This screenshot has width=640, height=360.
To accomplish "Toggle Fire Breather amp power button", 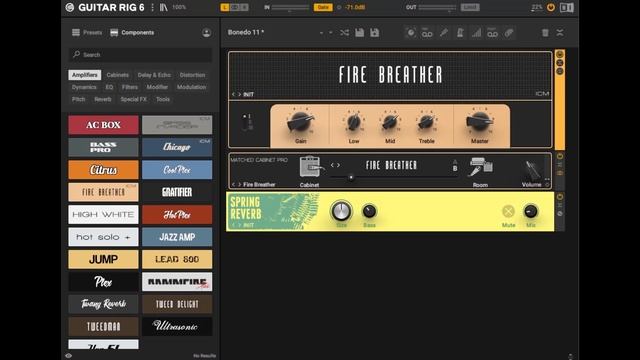I will click(560, 54).
